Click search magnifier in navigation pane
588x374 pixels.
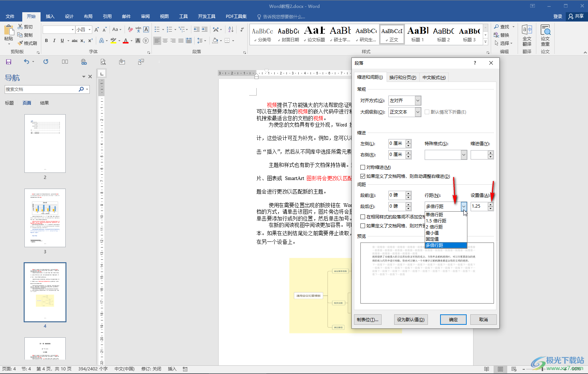tap(81, 89)
